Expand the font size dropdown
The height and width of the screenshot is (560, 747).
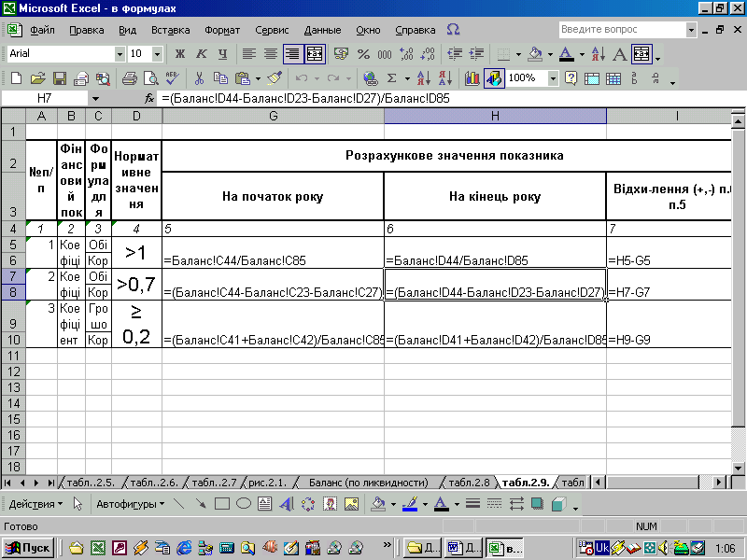(157, 54)
